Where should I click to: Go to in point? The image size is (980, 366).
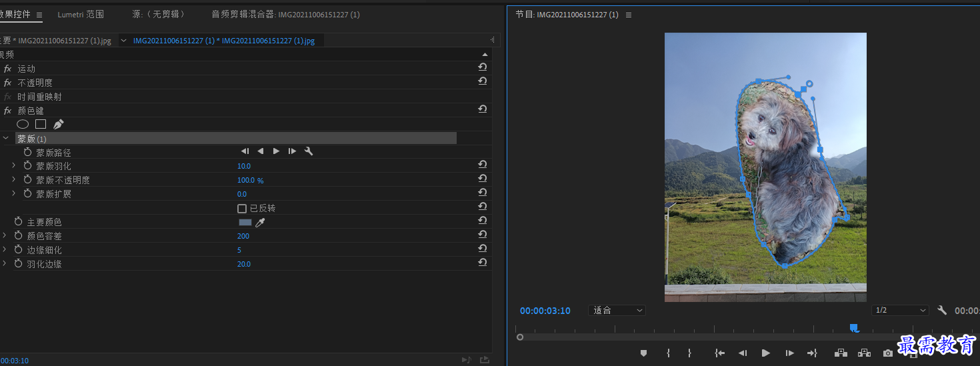(719, 353)
